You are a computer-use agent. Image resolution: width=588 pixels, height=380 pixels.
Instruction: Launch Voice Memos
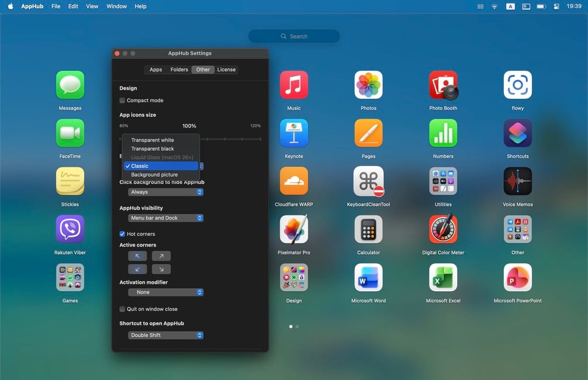pyautogui.click(x=518, y=181)
